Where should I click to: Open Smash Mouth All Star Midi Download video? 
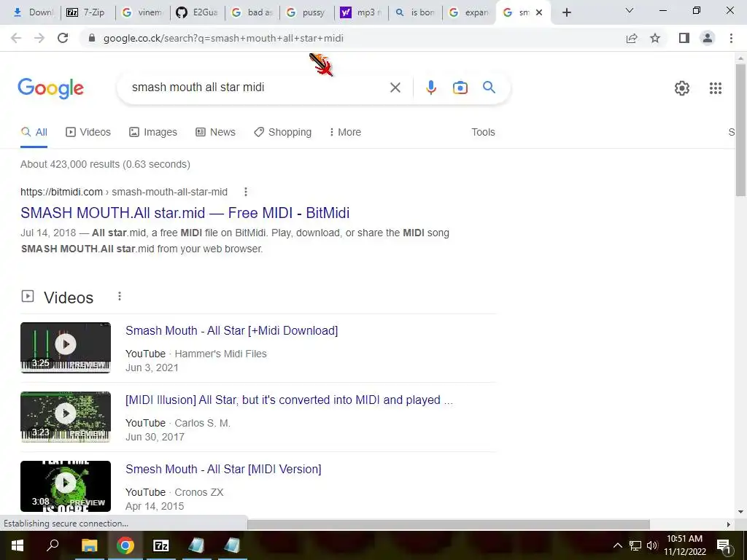231,330
